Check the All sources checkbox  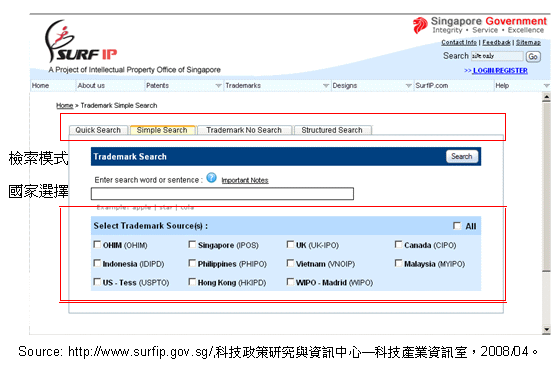coord(457,226)
